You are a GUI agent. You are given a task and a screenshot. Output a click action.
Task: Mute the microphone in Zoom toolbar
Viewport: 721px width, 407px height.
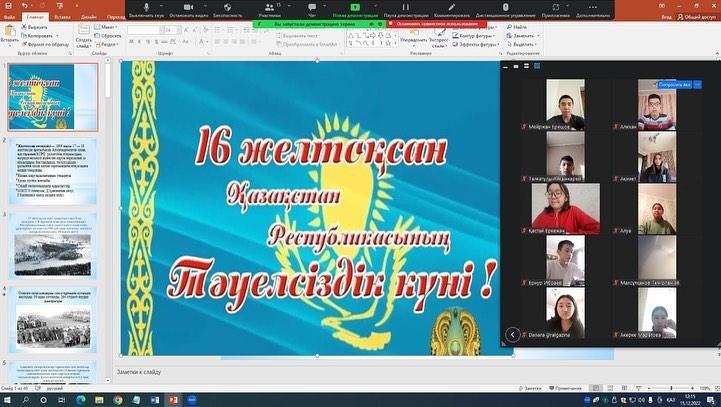[146, 10]
